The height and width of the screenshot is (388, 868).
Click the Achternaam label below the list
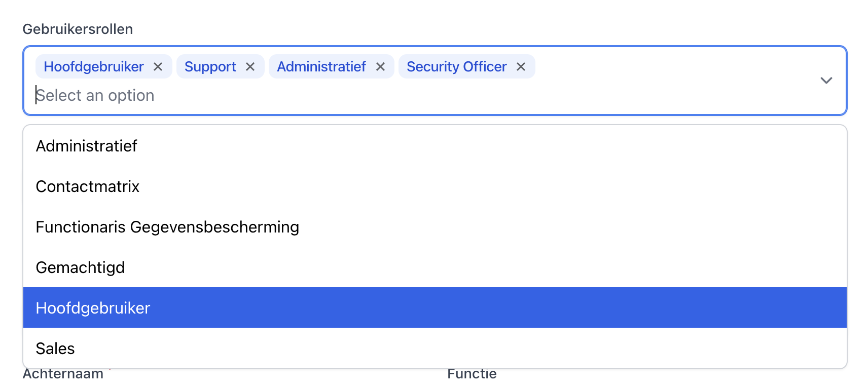(x=63, y=375)
